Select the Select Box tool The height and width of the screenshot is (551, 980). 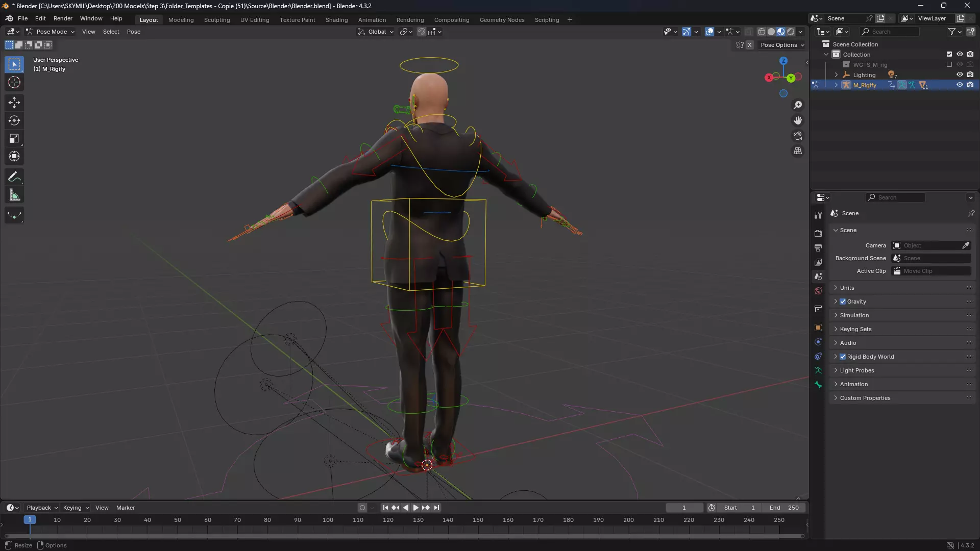(x=14, y=64)
